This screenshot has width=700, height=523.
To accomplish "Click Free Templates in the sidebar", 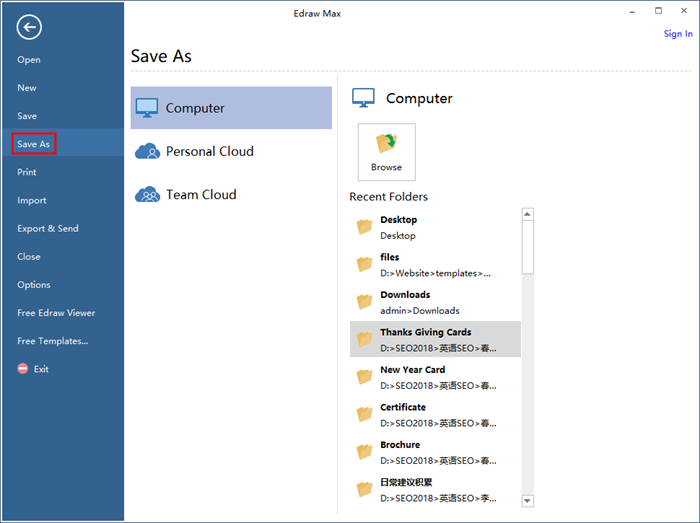I will (x=53, y=341).
